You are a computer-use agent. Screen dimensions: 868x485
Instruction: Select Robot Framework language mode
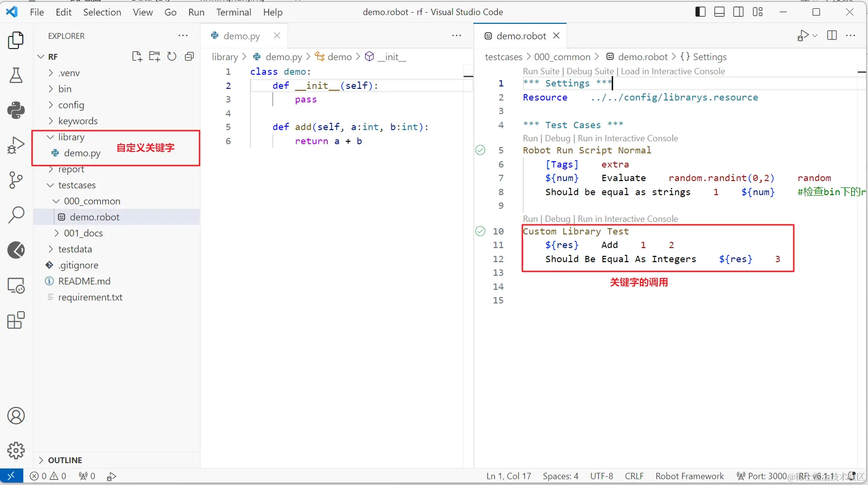(689, 476)
